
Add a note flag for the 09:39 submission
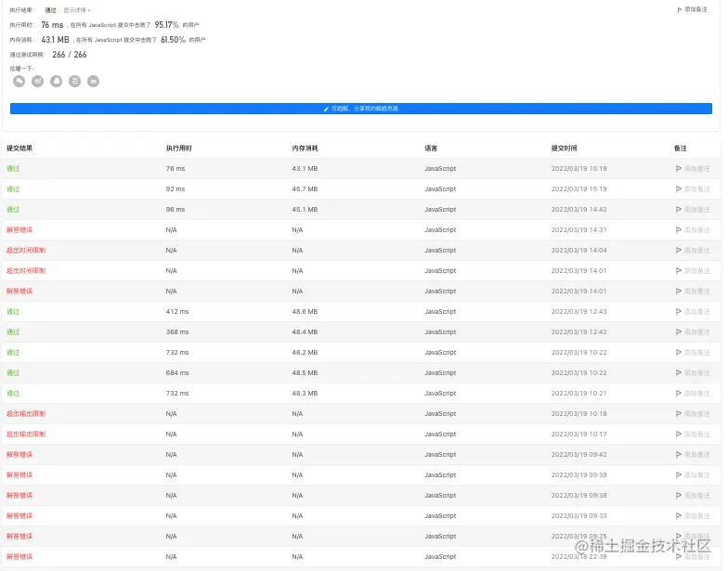point(693,475)
